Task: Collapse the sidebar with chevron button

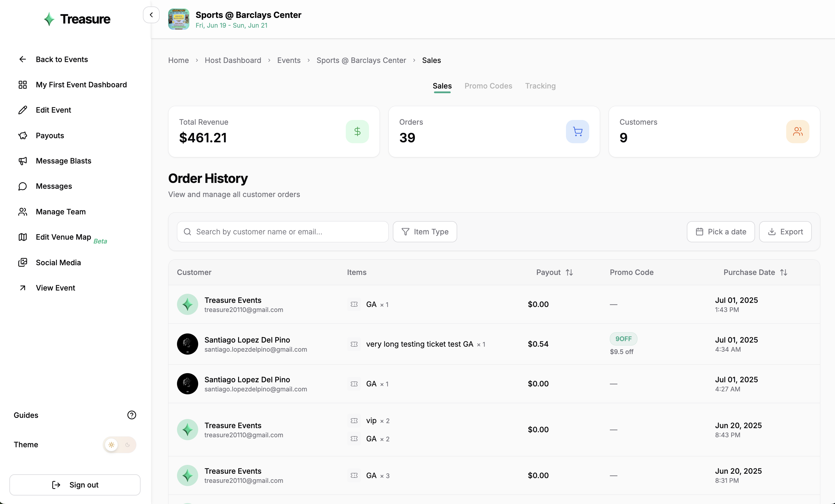Action: pos(151,15)
